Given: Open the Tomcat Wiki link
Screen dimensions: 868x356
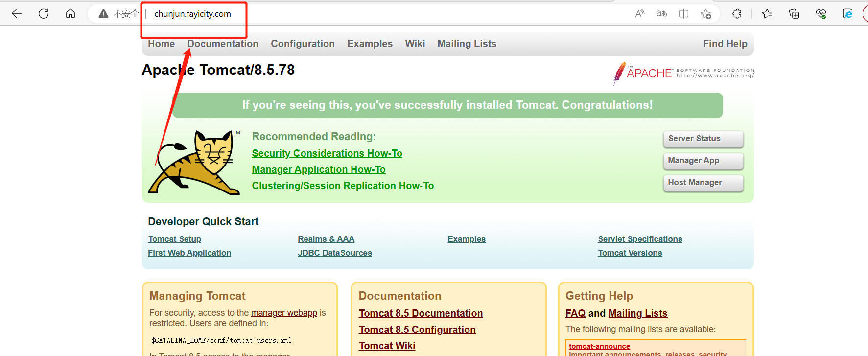Looking at the screenshot, I should [x=387, y=346].
